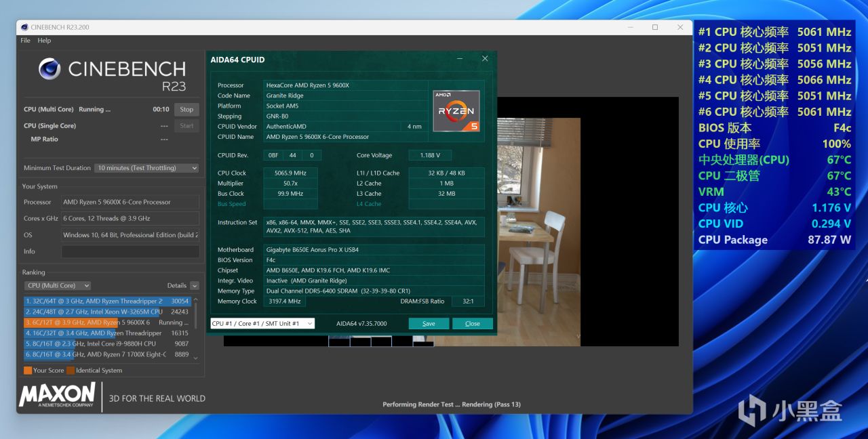This screenshot has width=868, height=439.
Task: Click the Bus Clock value 99.9 MHz
Action: point(290,194)
